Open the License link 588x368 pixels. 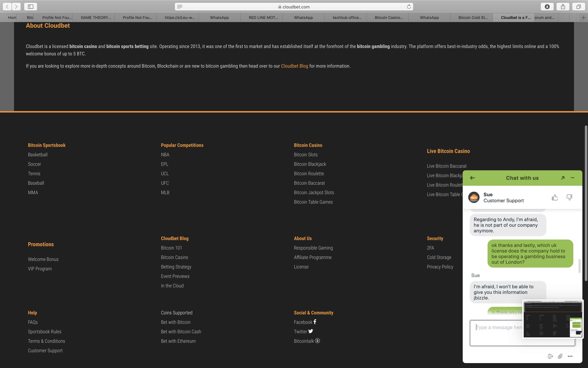coord(301,267)
